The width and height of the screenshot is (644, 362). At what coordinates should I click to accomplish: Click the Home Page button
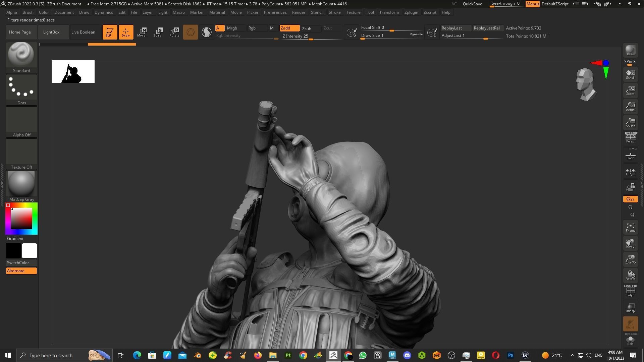[21, 32]
